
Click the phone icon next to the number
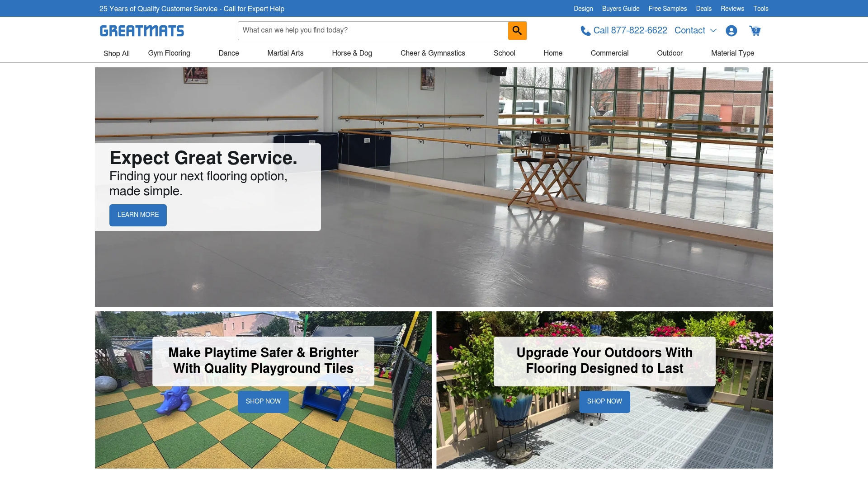[584, 30]
